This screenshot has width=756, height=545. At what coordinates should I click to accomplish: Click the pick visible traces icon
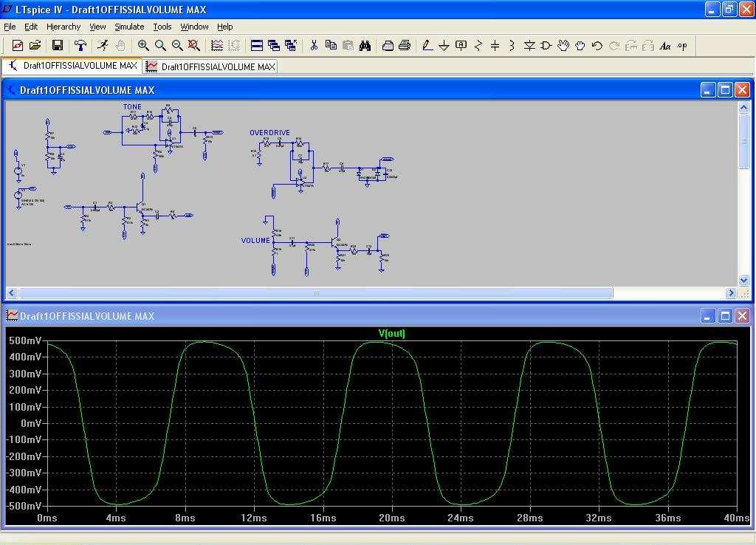217,46
